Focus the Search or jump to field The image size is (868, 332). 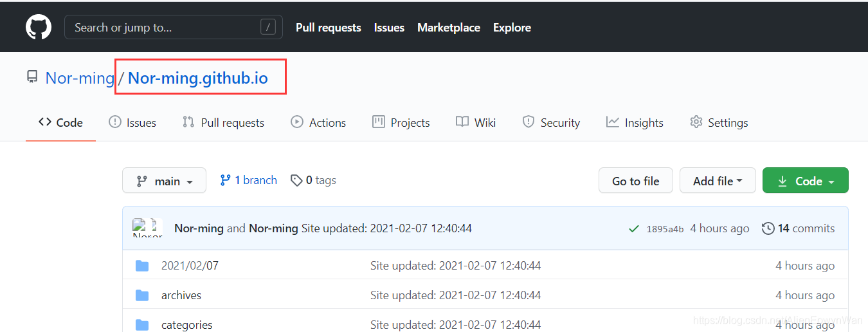pos(174,27)
